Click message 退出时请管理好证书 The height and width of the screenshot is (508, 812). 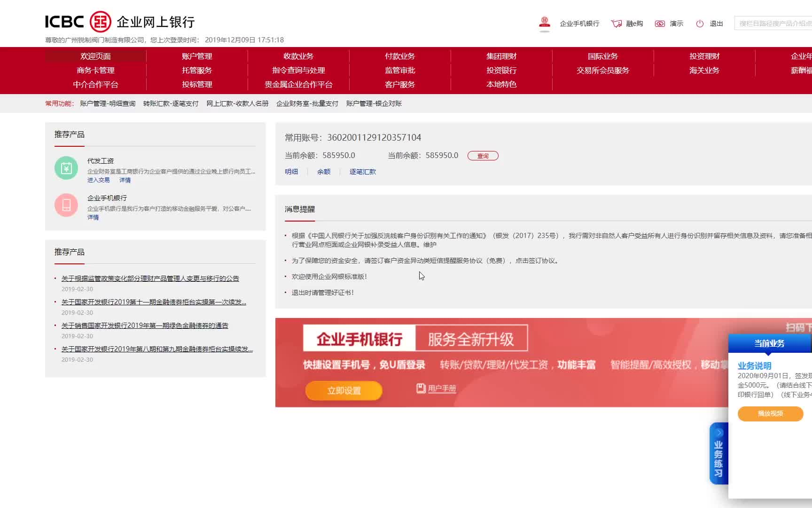323,293
